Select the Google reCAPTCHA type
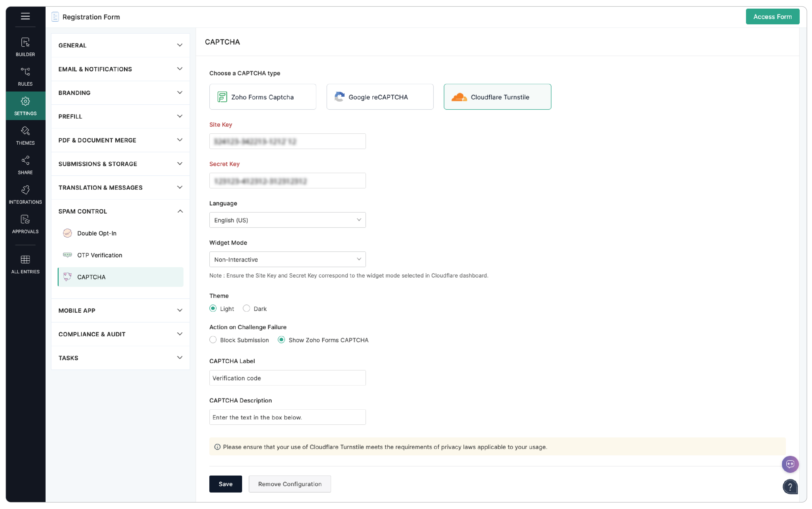The image size is (812, 509). pyautogui.click(x=380, y=97)
